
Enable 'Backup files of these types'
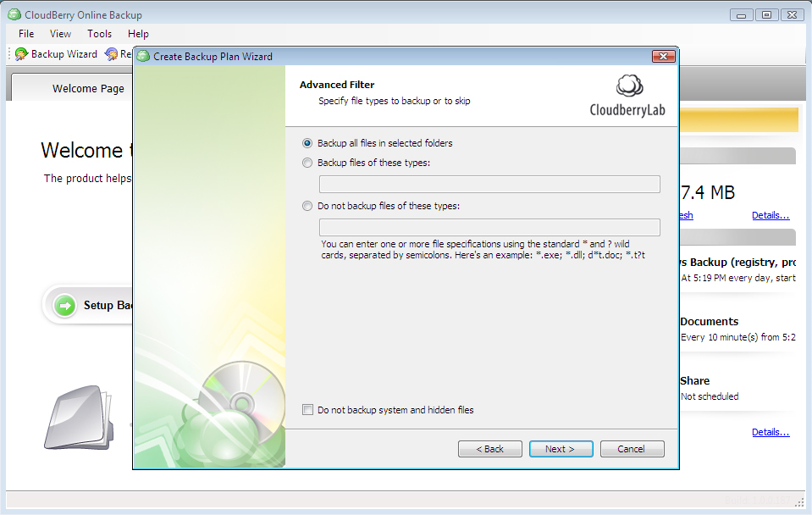click(x=307, y=162)
